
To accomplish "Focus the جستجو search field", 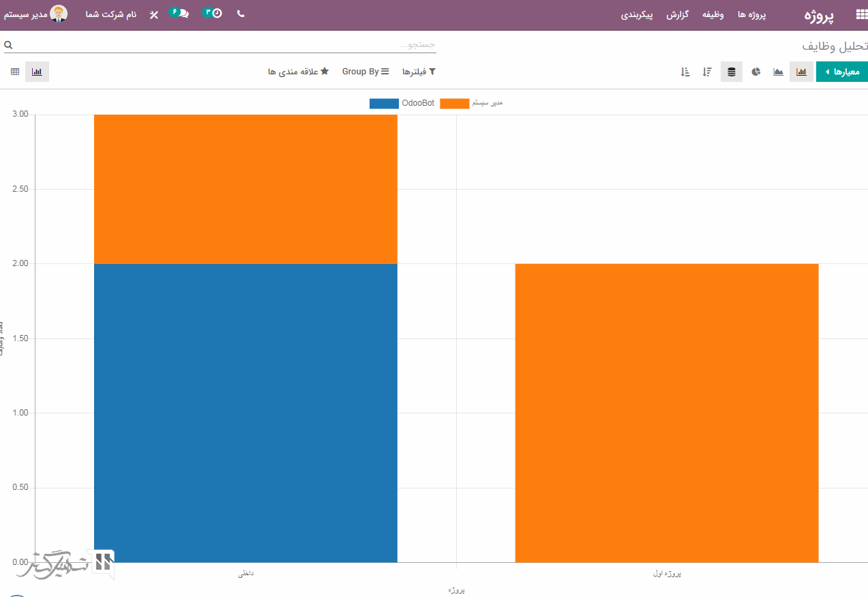I will click(225, 45).
